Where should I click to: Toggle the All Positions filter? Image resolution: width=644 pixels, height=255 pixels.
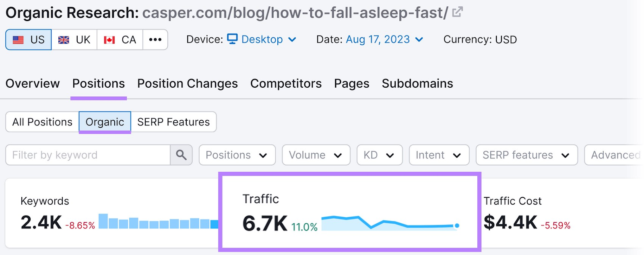coord(41,121)
